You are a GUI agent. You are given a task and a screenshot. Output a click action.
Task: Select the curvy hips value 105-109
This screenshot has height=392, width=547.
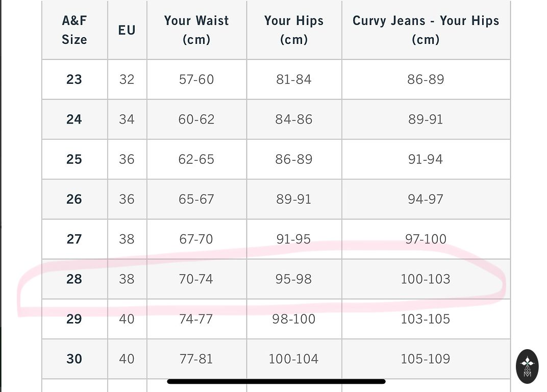(426, 359)
